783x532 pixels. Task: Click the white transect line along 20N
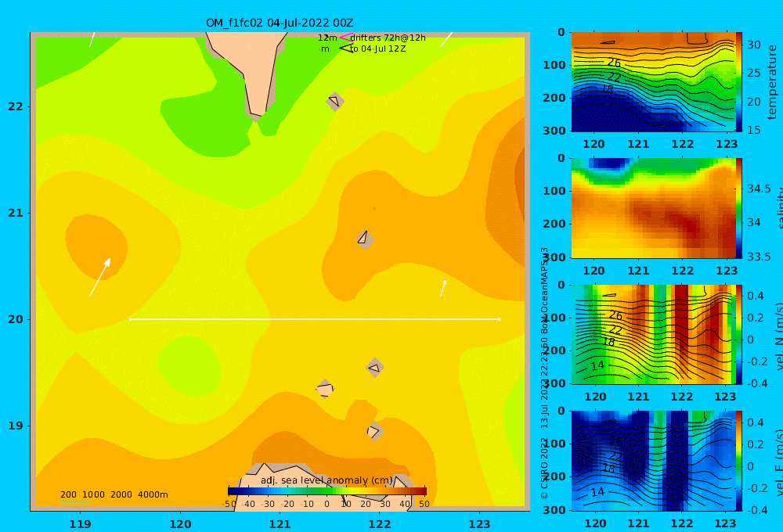click(x=315, y=319)
